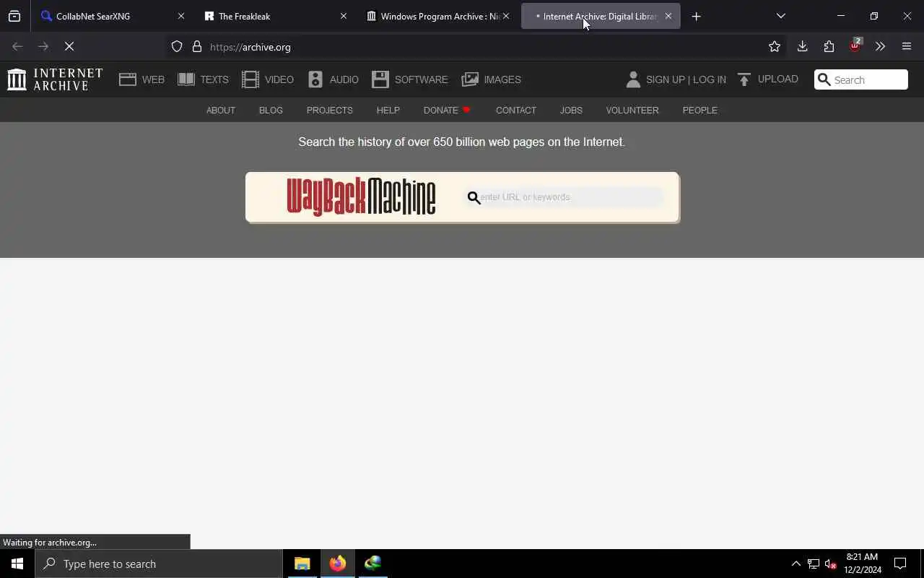Open the VOLUNTEER link
Image resolution: width=924 pixels, height=578 pixels.
click(632, 111)
